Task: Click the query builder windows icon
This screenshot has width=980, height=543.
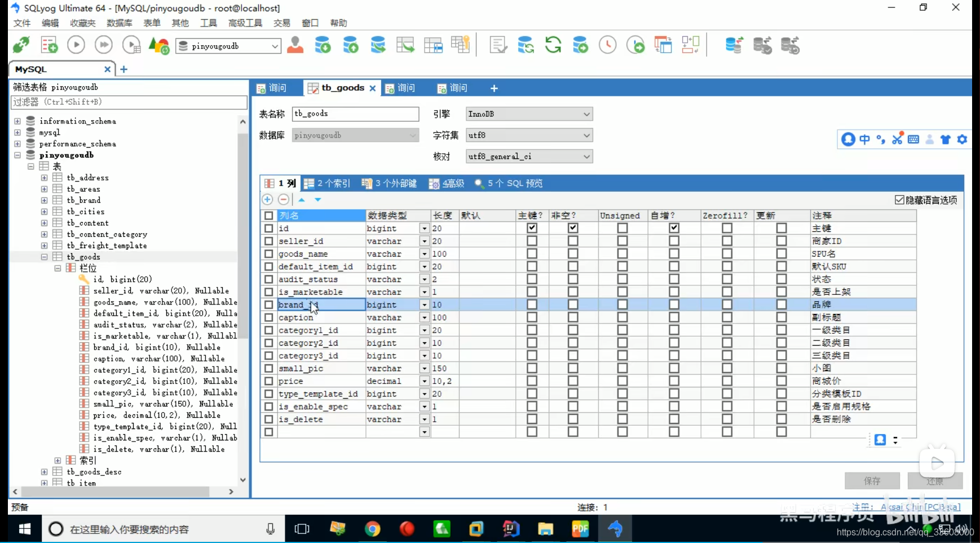Action: 663,45
